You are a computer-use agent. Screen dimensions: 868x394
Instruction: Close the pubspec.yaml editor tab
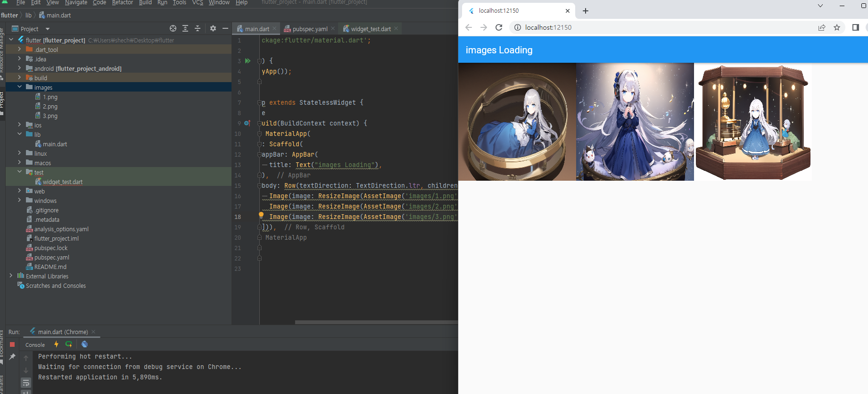click(333, 29)
